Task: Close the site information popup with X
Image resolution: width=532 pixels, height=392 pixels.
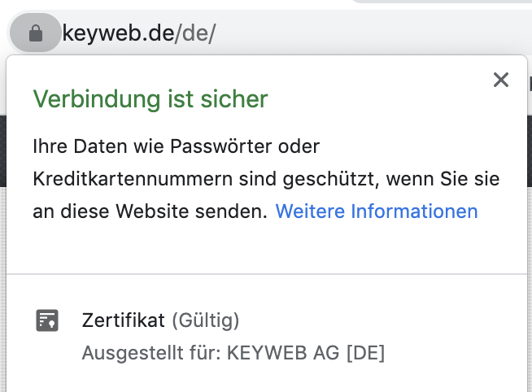Action: coord(501,80)
